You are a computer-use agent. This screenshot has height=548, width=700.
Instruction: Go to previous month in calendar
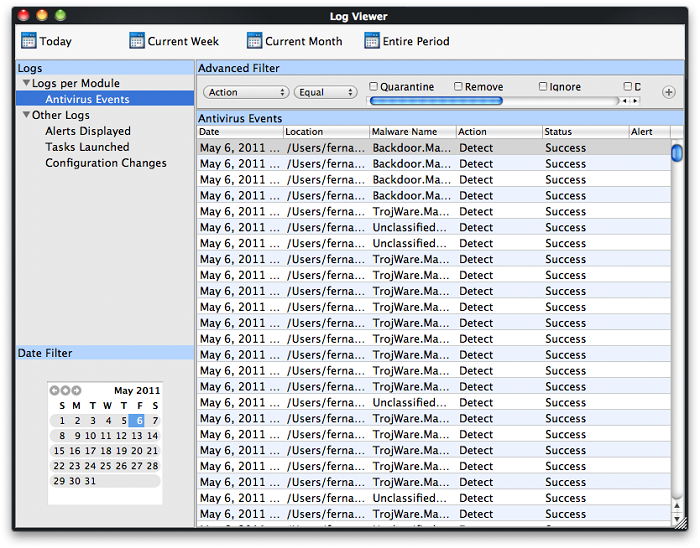(54, 390)
